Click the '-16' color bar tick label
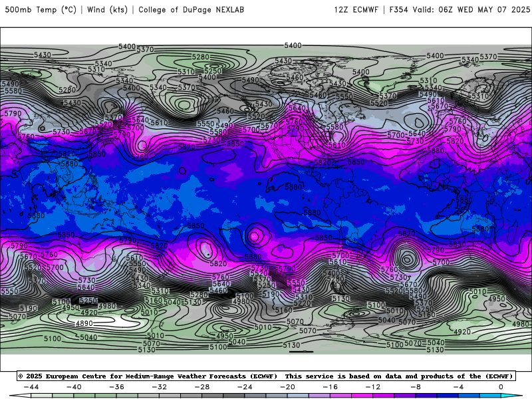This screenshot has width=532, height=399. pyautogui.click(x=331, y=387)
